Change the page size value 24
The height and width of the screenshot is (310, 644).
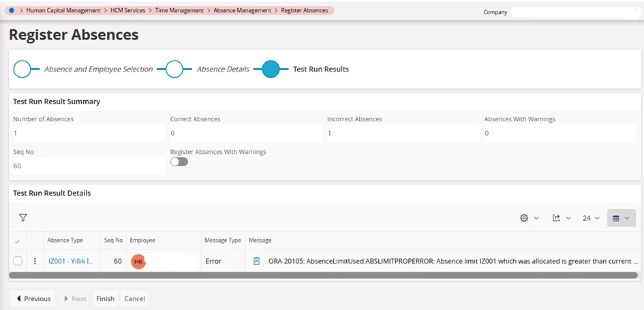pyautogui.click(x=591, y=218)
